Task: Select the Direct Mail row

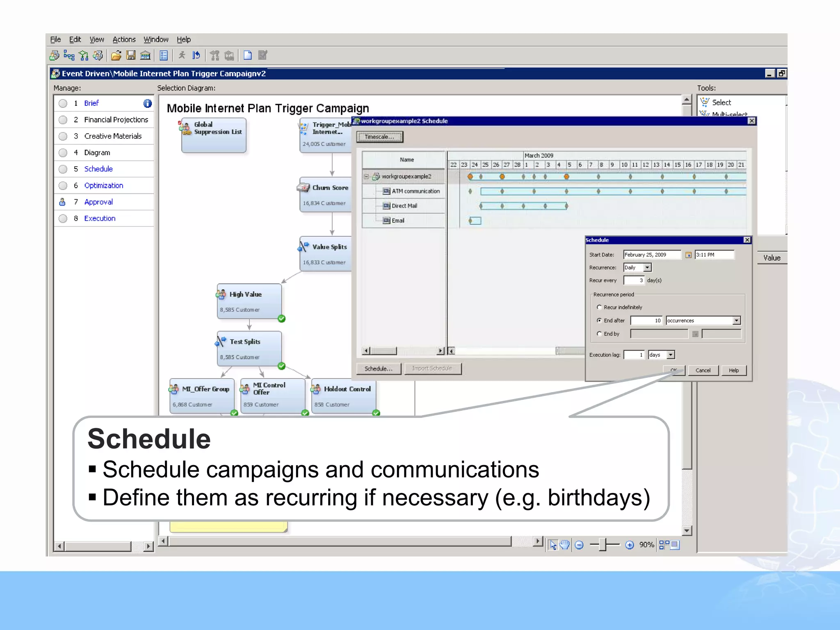Action: click(404, 206)
